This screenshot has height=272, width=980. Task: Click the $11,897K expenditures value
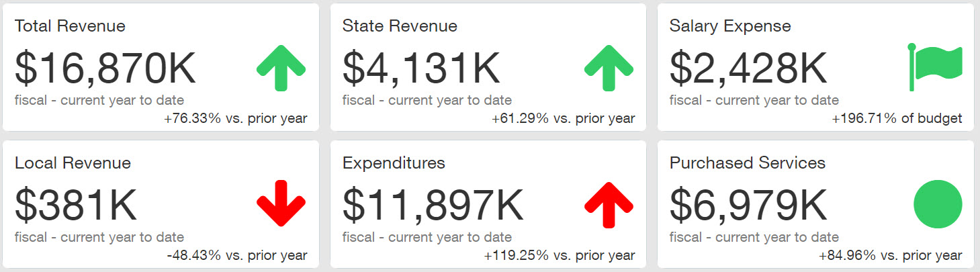click(433, 205)
